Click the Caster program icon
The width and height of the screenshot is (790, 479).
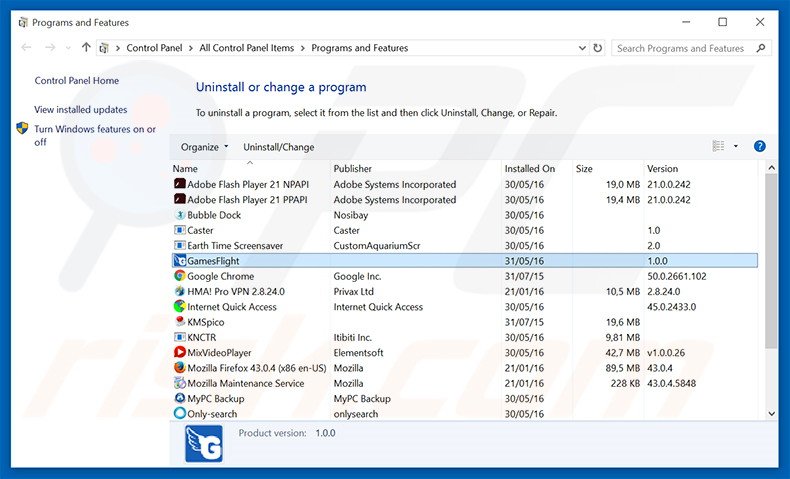click(179, 230)
